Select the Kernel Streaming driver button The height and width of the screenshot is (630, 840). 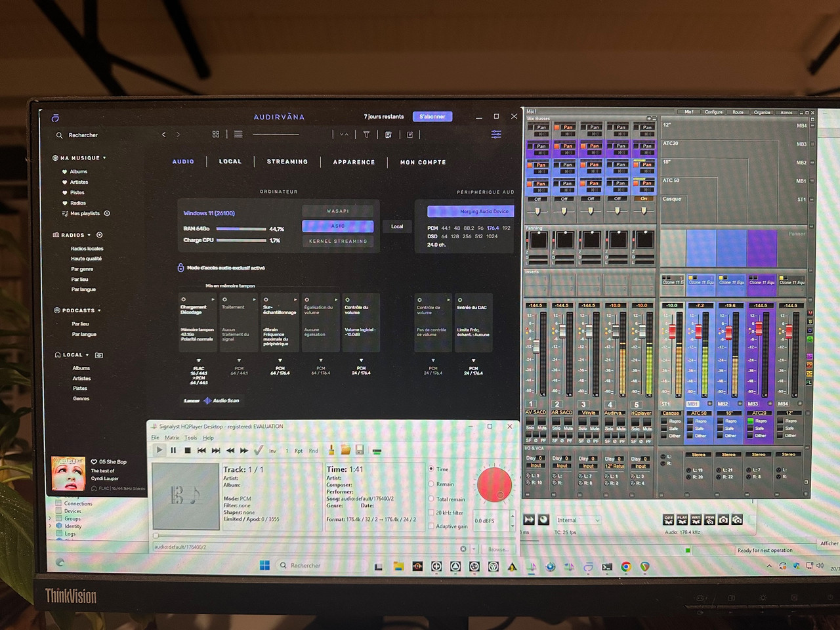(x=338, y=241)
